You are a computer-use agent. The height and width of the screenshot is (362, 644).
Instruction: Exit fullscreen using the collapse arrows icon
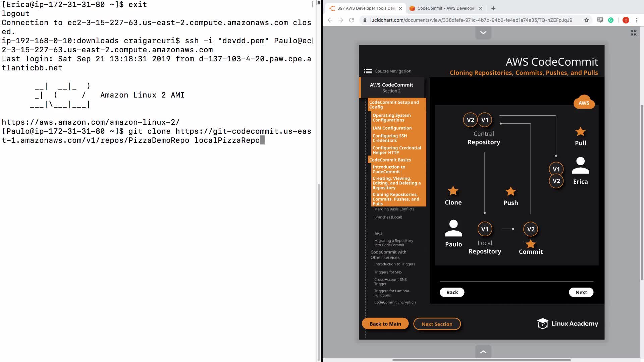pos(633,33)
